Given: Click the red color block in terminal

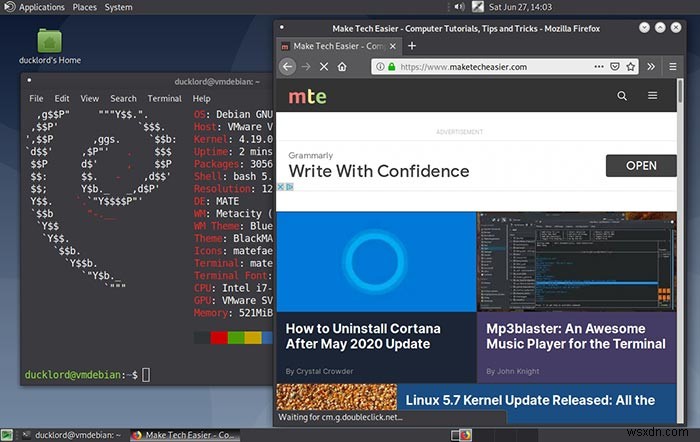Looking at the screenshot, I should (219, 338).
